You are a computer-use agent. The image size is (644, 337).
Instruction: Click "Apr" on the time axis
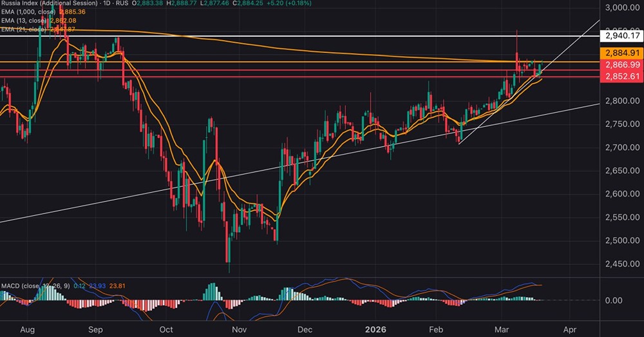[x=570, y=330]
